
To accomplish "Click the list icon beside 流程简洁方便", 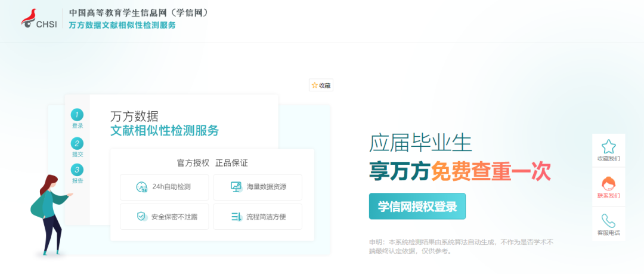I will 237,217.
